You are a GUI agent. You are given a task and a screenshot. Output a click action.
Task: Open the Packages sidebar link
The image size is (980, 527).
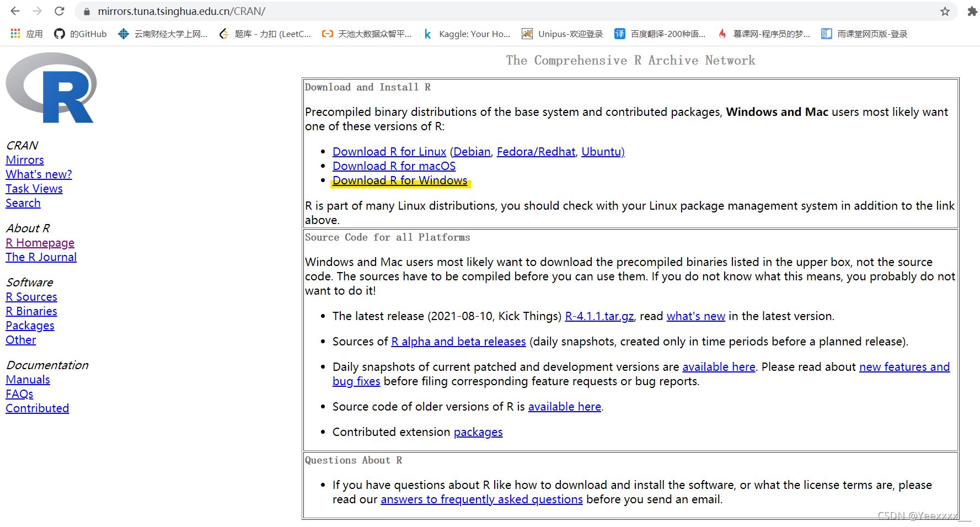pyautogui.click(x=30, y=326)
